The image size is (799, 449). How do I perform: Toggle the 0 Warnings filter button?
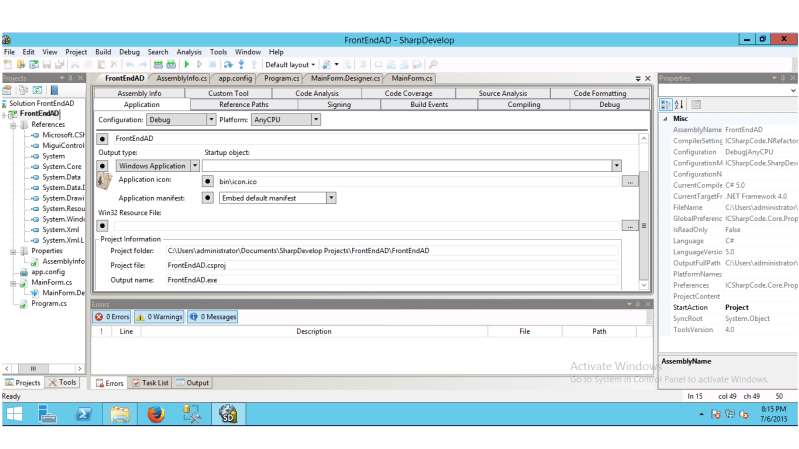click(x=159, y=317)
